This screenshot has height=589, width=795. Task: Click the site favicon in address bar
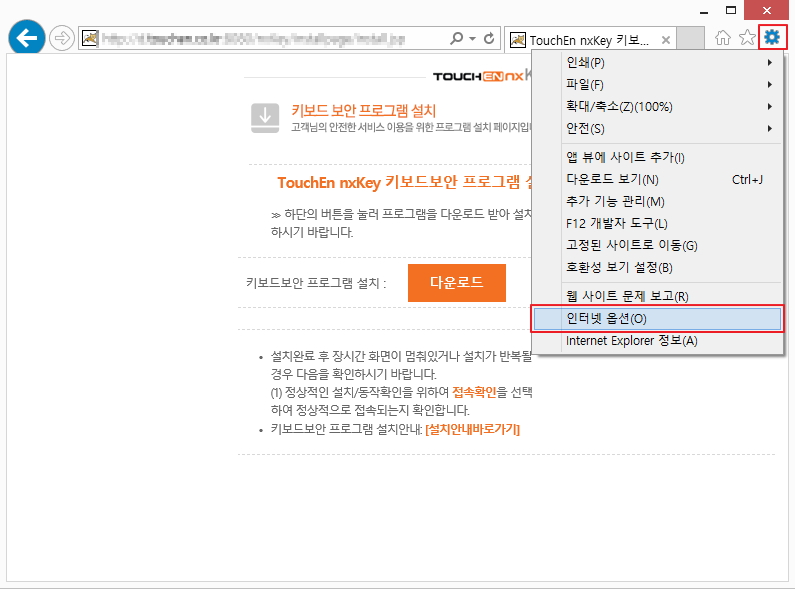coord(90,38)
